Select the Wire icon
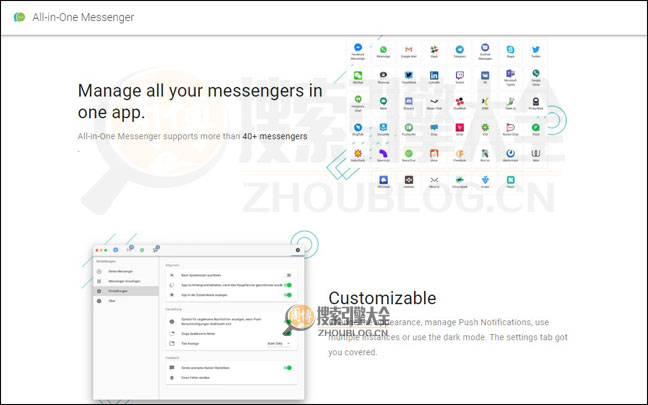The height and width of the screenshot is (405, 648). click(536, 153)
